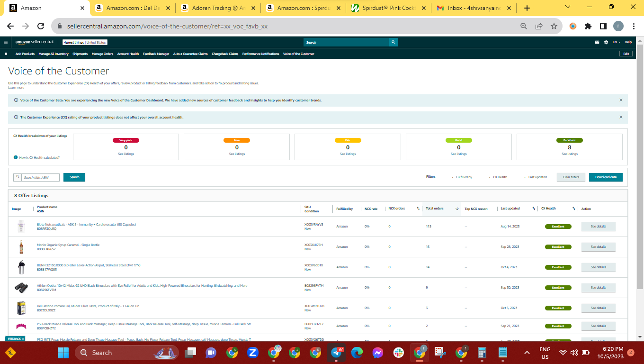Viewport: 644px width, 364px height.
Task: Bookmark this page with the star icon
Action: (x=554, y=26)
